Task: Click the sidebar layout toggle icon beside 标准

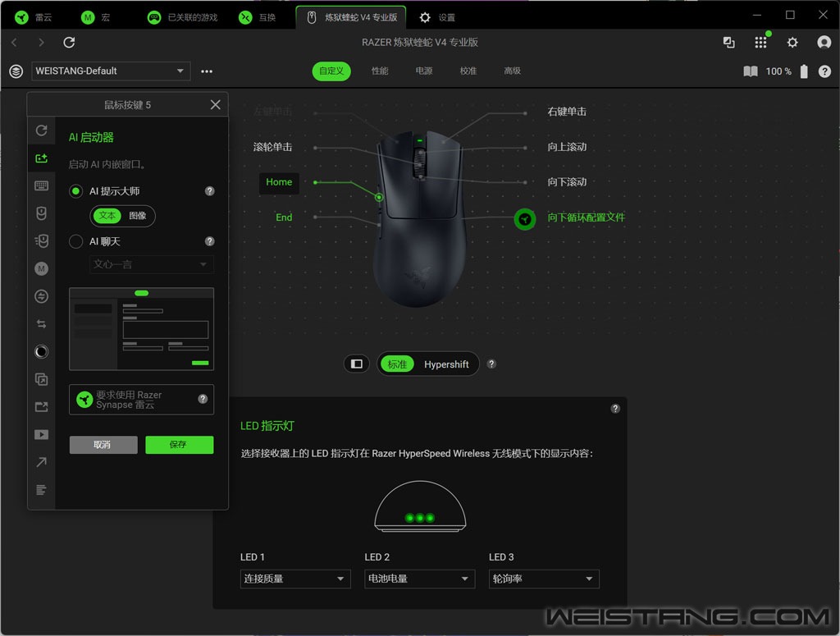Action: click(356, 364)
